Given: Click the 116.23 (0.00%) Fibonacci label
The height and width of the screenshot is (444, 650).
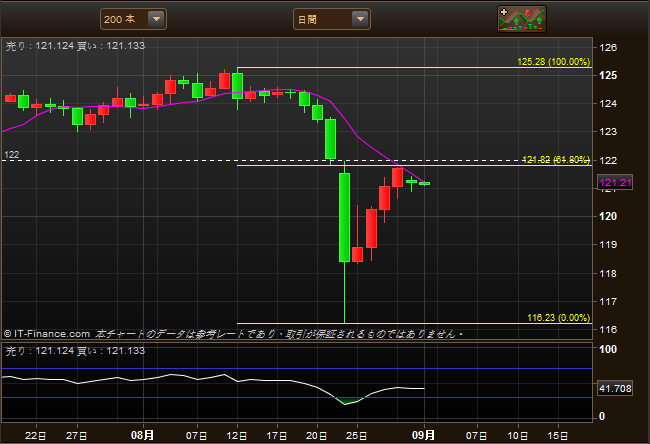Looking at the screenshot, I should (558, 318).
